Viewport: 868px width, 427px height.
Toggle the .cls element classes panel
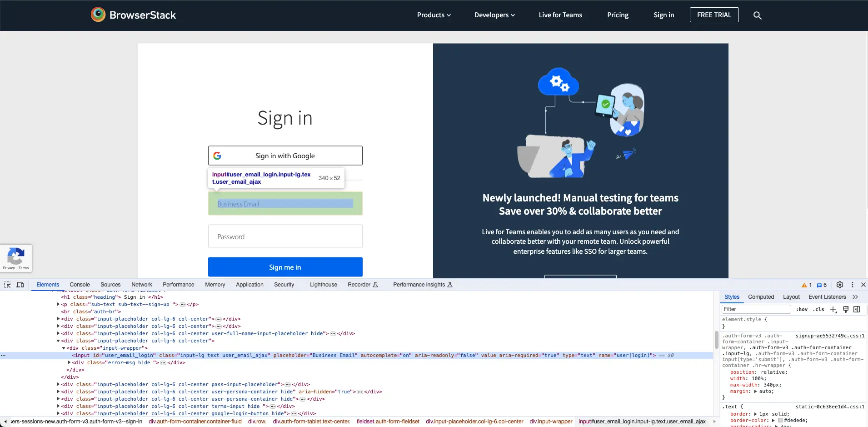[819, 309]
